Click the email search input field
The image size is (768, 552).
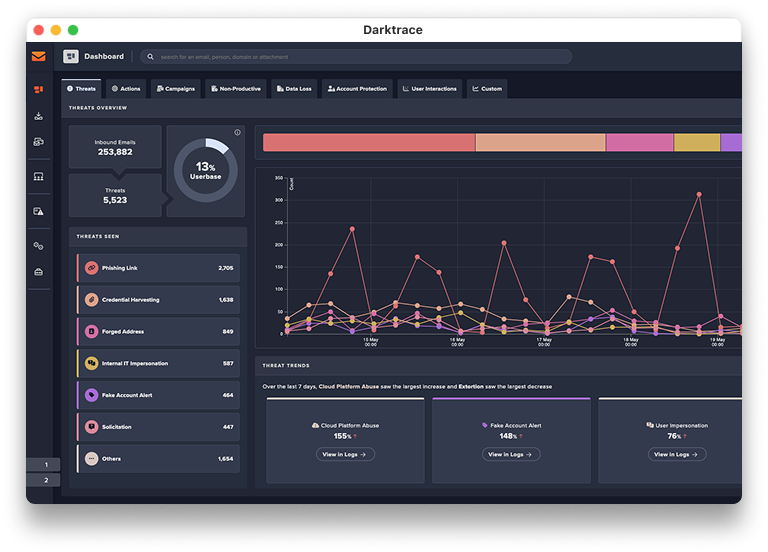pyautogui.click(x=356, y=57)
